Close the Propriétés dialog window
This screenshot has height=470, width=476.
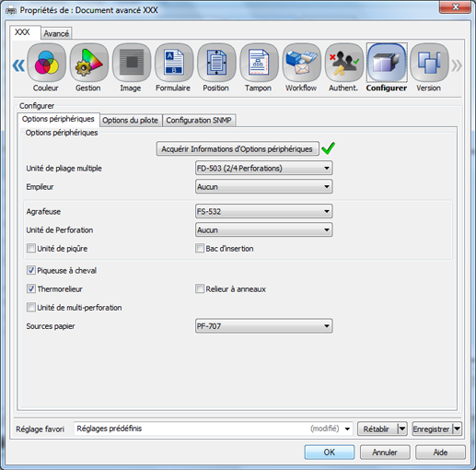tap(456, 6)
